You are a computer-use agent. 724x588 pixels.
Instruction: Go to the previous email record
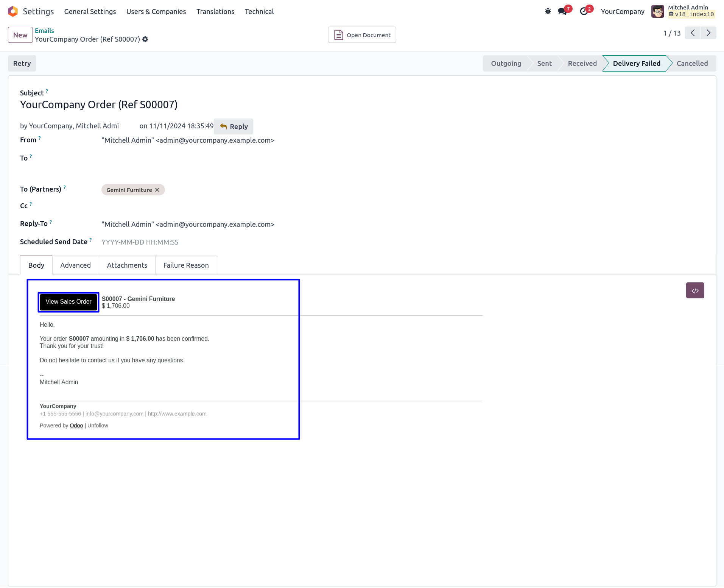coord(693,33)
